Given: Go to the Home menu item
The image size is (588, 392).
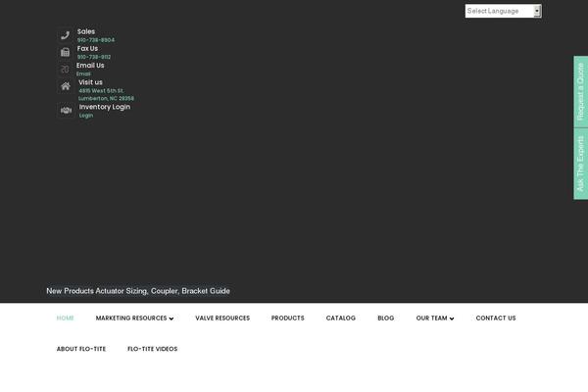Looking at the screenshot, I should point(66,318).
